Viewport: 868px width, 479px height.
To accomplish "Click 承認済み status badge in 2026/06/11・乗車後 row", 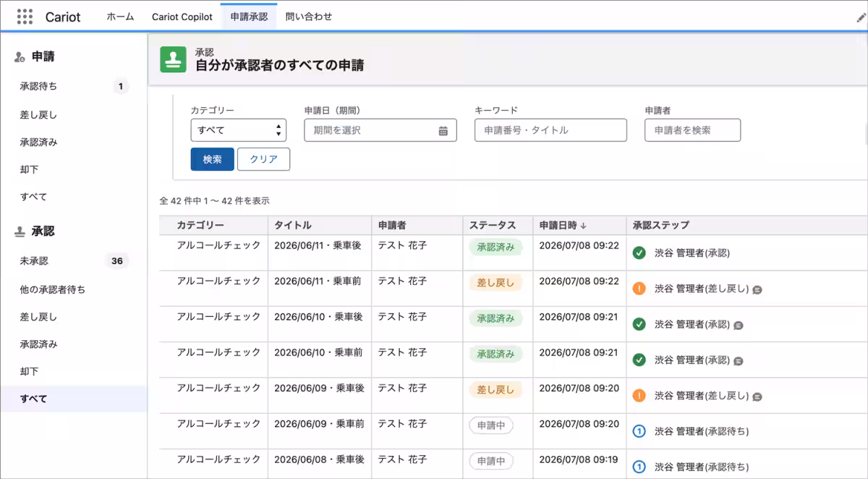I will click(495, 247).
